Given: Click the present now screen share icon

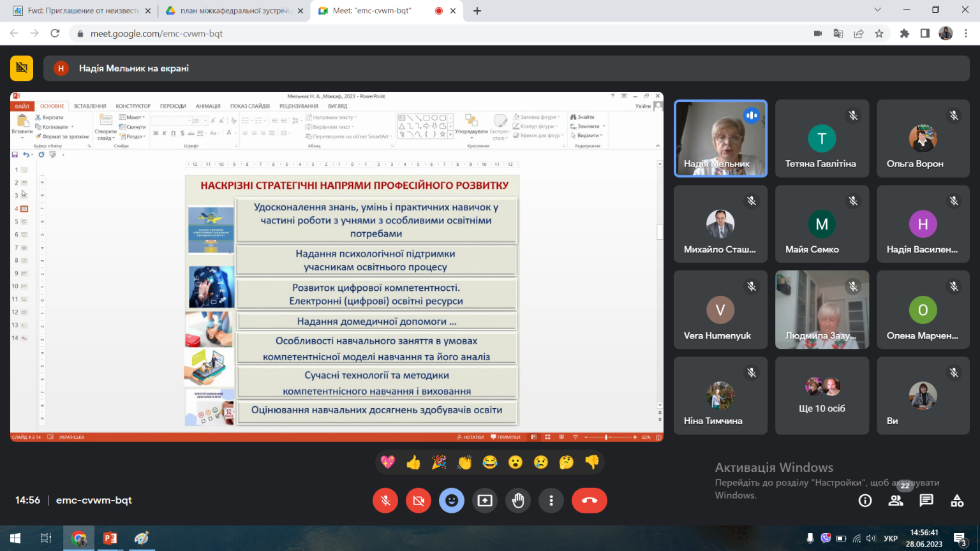Looking at the screenshot, I should coord(485,501).
